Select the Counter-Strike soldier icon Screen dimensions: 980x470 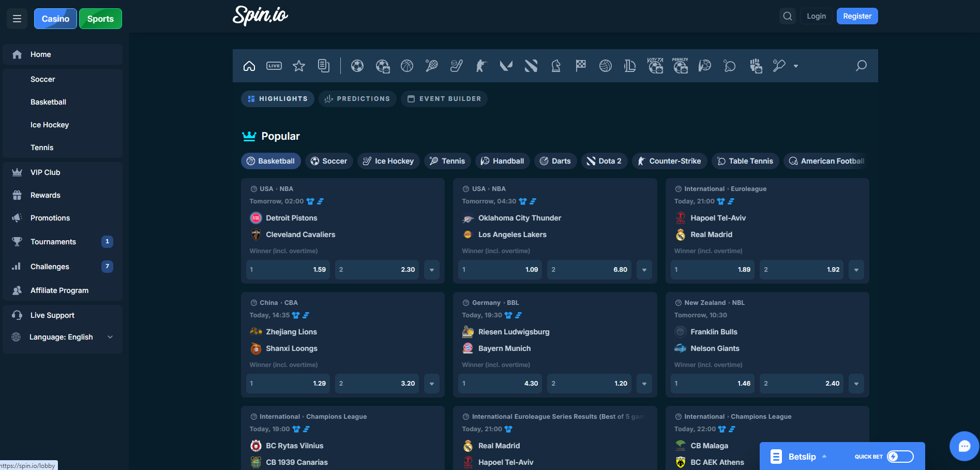pyautogui.click(x=481, y=66)
